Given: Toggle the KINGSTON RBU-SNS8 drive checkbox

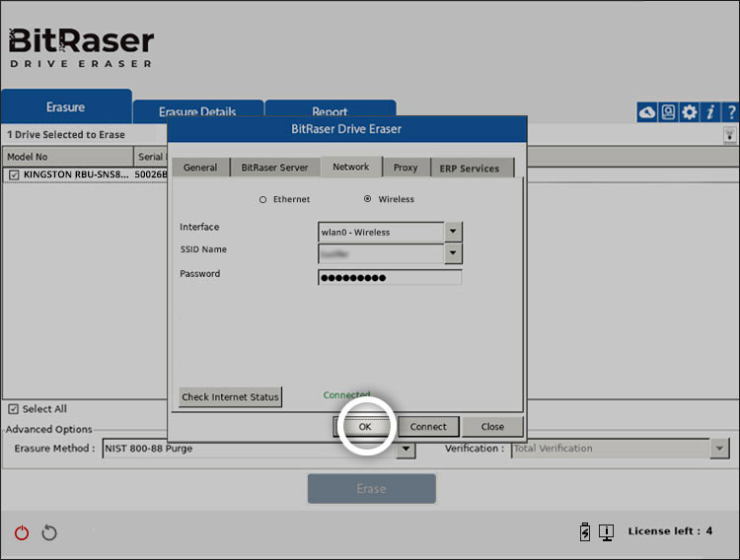Looking at the screenshot, I should pyautogui.click(x=14, y=175).
